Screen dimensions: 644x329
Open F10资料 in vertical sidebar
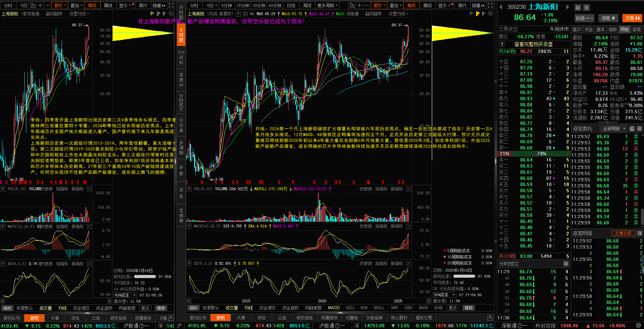[181, 57]
